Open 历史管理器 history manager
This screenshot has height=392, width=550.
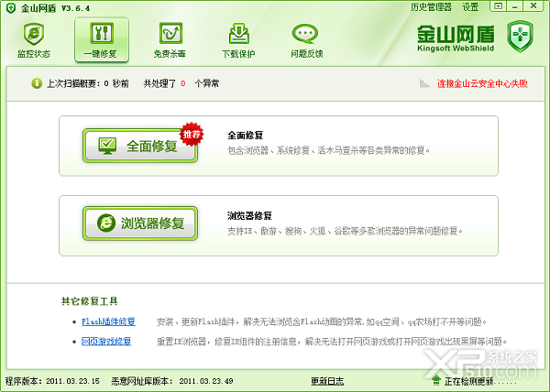[431, 7]
